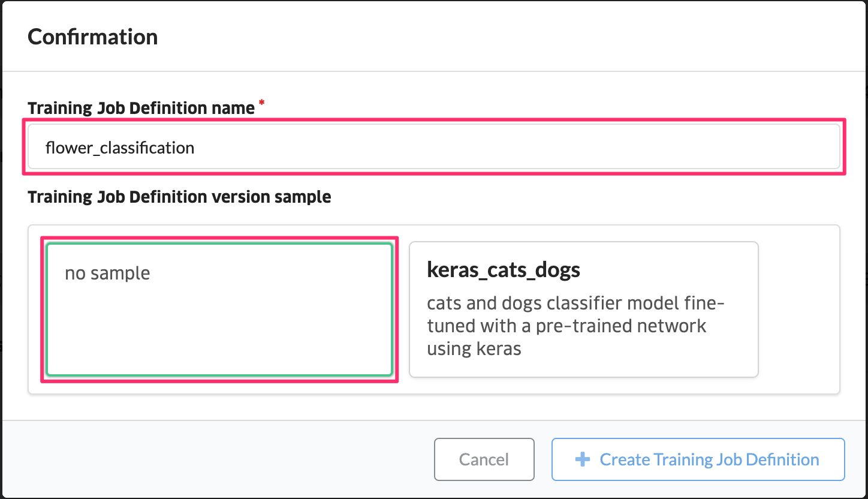The image size is (868, 499).
Task: Click the 'Confirmation' dialog title
Action: (93, 37)
